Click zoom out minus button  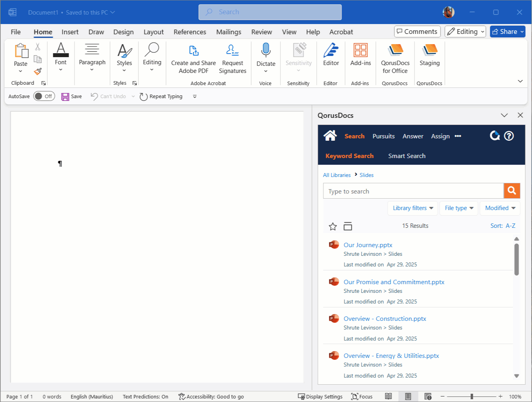coord(442,396)
